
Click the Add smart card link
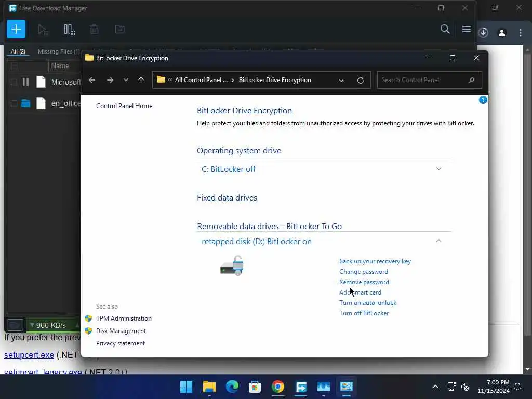pyautogui.click(x=360, y=292)
